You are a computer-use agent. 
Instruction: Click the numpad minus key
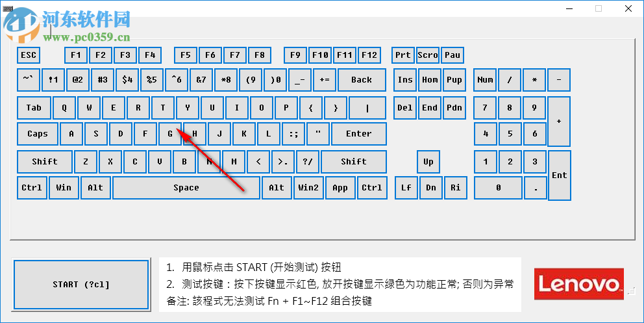(x=559, y=80)
